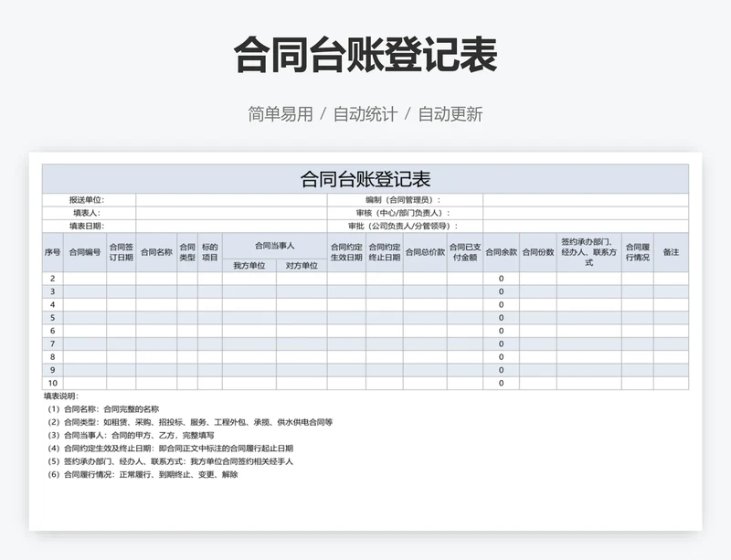The height and width of the screenshot is (560, 731).
Task: Select the 序号 column header
Action: tap(53, 252)
